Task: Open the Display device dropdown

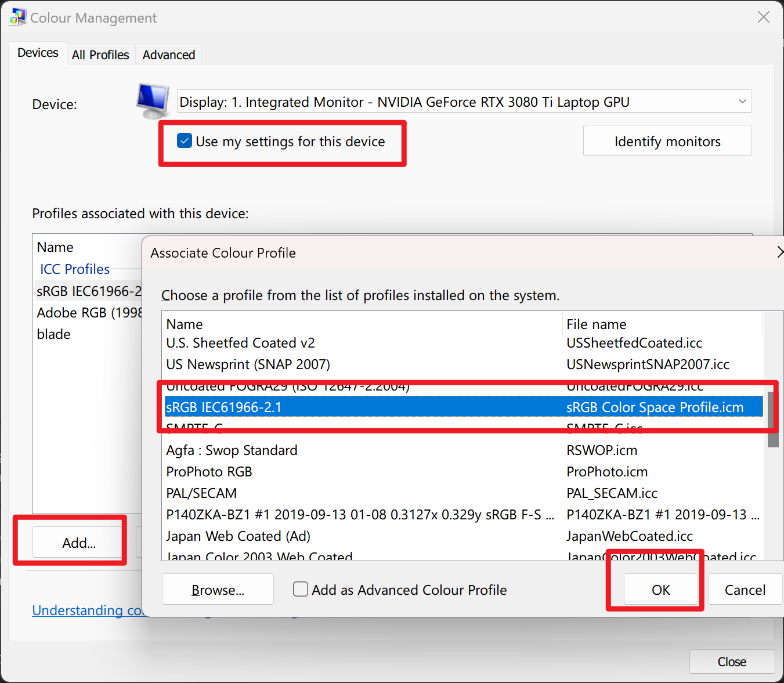Action: pos(464,102)
